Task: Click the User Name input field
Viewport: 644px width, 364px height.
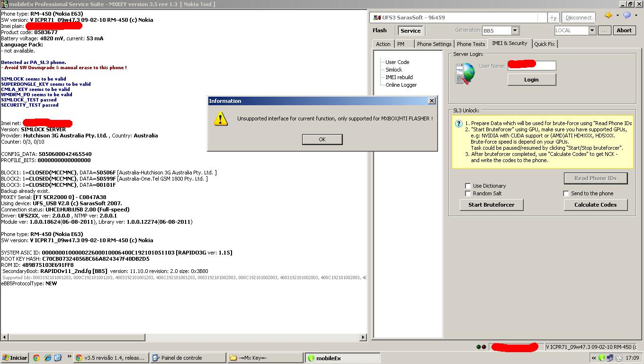Action: [x=532, y=65]
